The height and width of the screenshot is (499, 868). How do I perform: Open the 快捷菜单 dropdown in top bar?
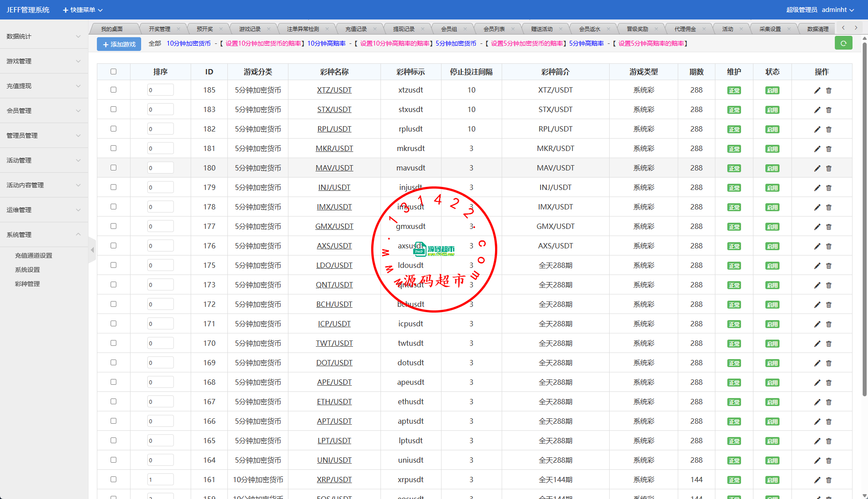click(83, 10)
